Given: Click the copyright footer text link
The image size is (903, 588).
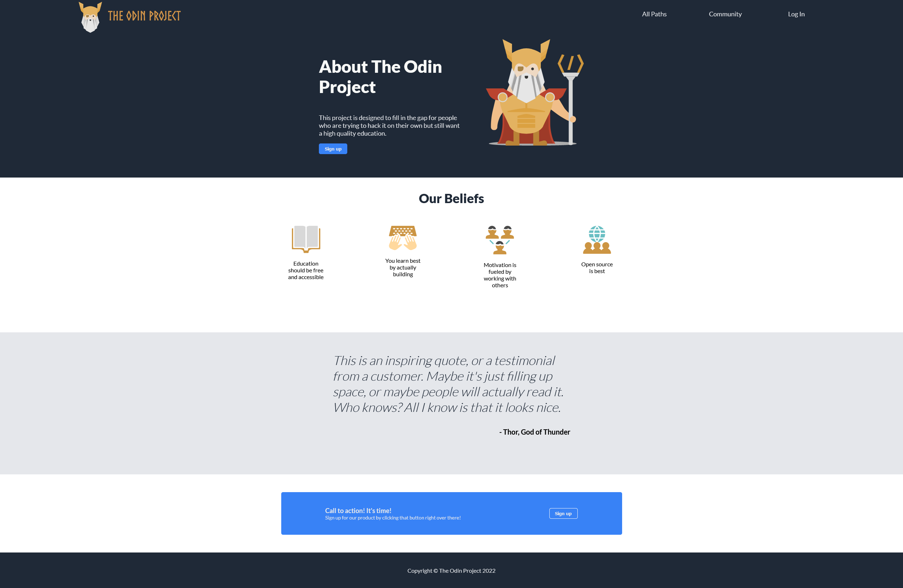Looking at the screenshot, I should coord(452,571).
